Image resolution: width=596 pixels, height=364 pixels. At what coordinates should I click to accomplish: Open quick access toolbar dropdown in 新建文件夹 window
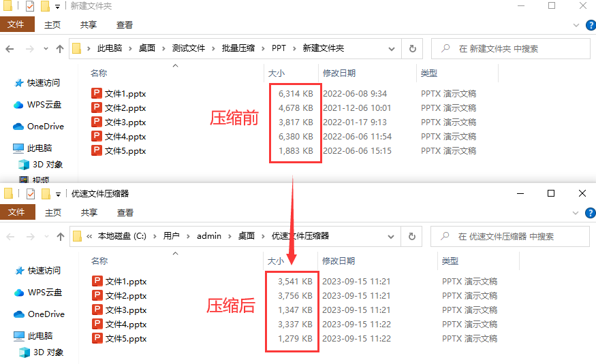[57, 6]
